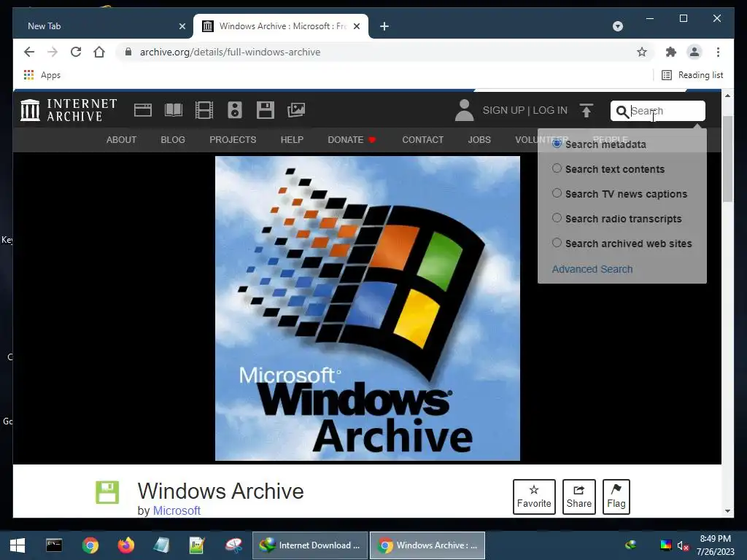This screenshot has width=747, height=560.
Task: Click the pinned Chrome taskbar icon
Action: (90, 545)
